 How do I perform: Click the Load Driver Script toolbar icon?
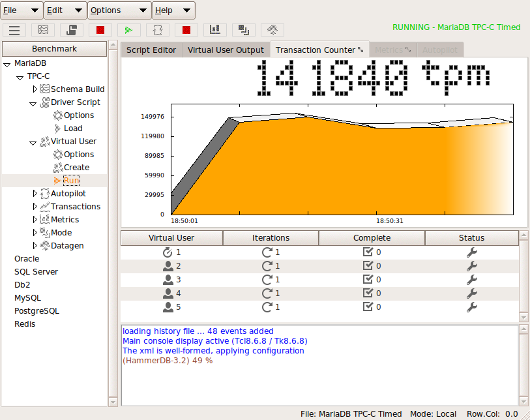click(x=72, y=30)
